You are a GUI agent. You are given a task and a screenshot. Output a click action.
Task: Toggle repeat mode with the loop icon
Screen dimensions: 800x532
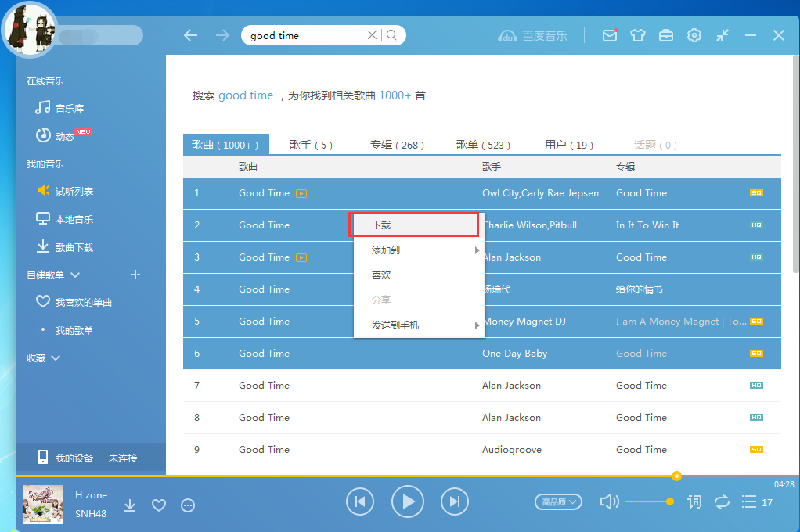click(x=723, y=501)
